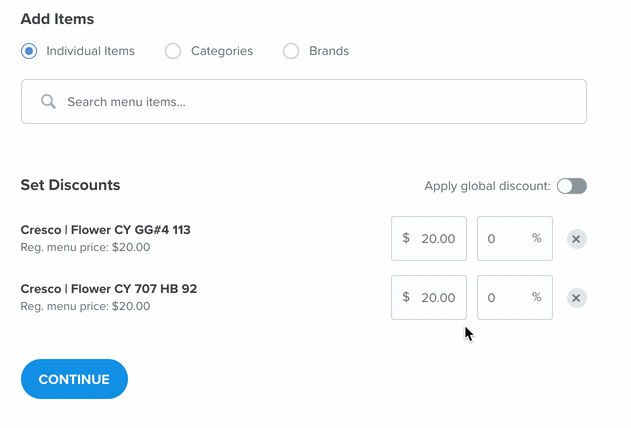Click the CONTINUE button
Screen dimensions: 631x428
pos(74,379)
